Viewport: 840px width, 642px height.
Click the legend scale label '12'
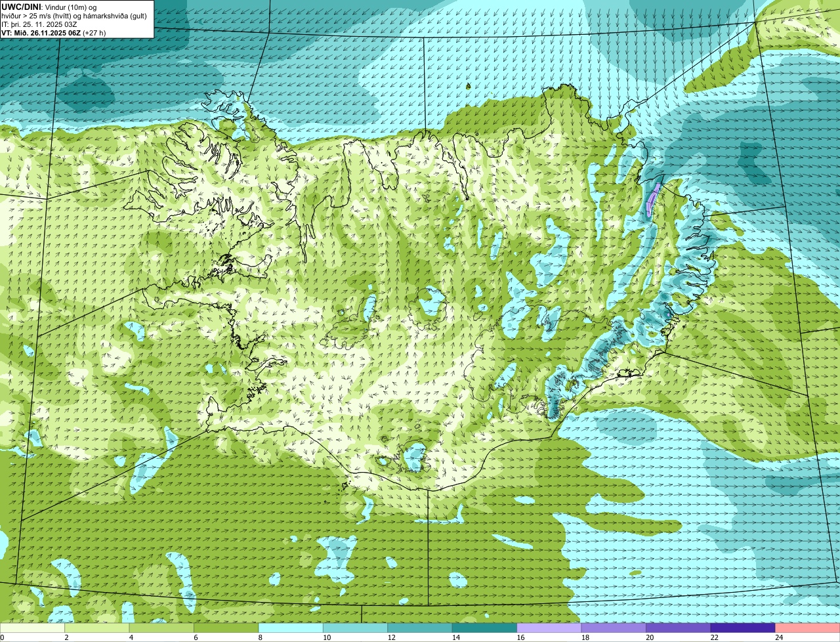tap(390, 637)
